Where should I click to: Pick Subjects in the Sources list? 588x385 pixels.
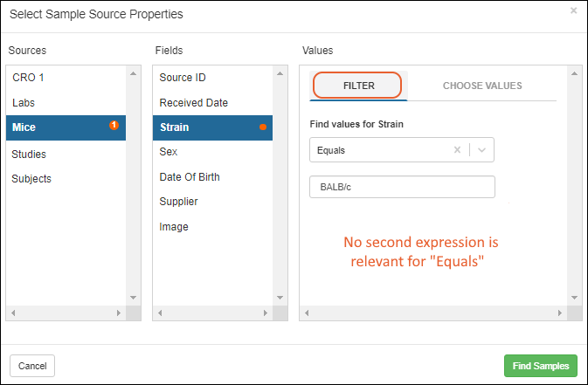tap(31, 179)
